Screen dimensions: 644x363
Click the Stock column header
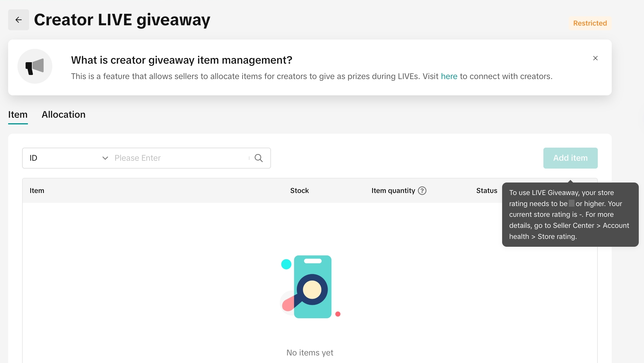tap(299, 191)
